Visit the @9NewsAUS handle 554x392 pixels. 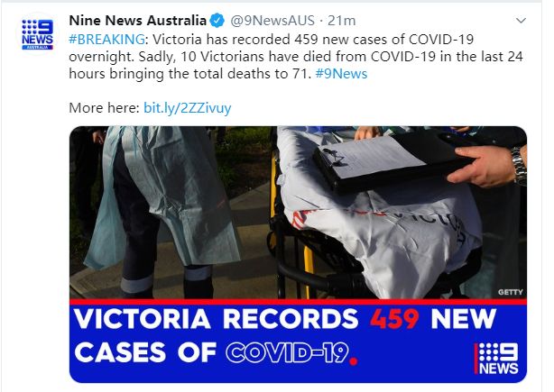tap(272, 21)
